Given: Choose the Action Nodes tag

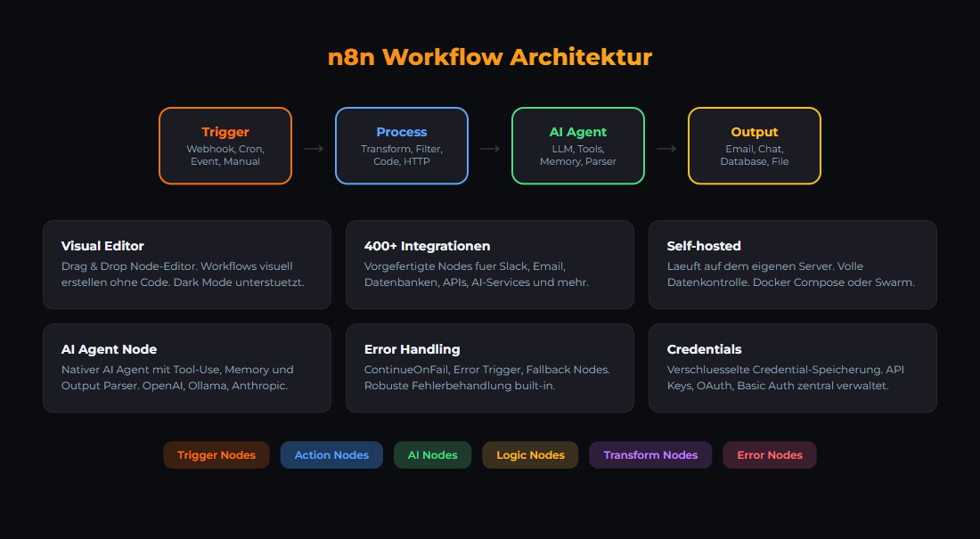Looking at the screenshot, I should tap(331, 455).
